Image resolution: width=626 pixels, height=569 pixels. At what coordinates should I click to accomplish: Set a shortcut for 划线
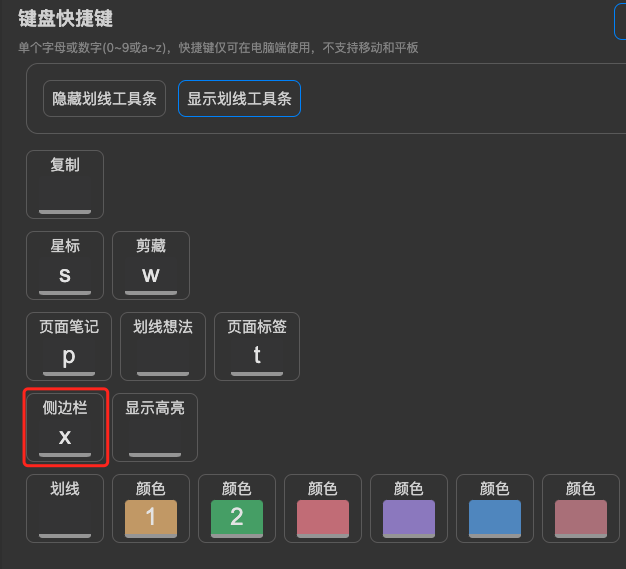point(65,519)
